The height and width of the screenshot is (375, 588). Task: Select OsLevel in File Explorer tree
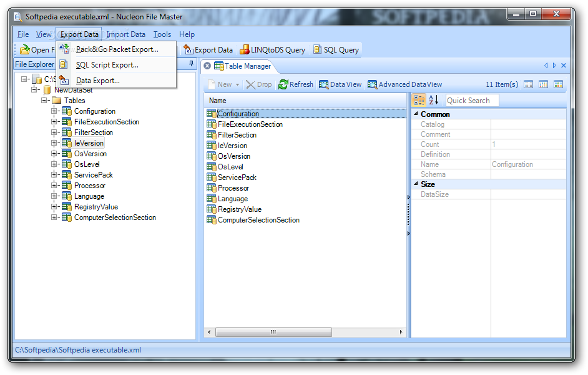[x=87, y=164]
